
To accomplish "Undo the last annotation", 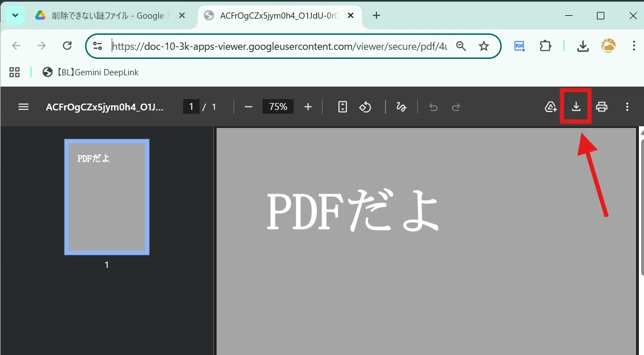I will click(x=433, y=106).
